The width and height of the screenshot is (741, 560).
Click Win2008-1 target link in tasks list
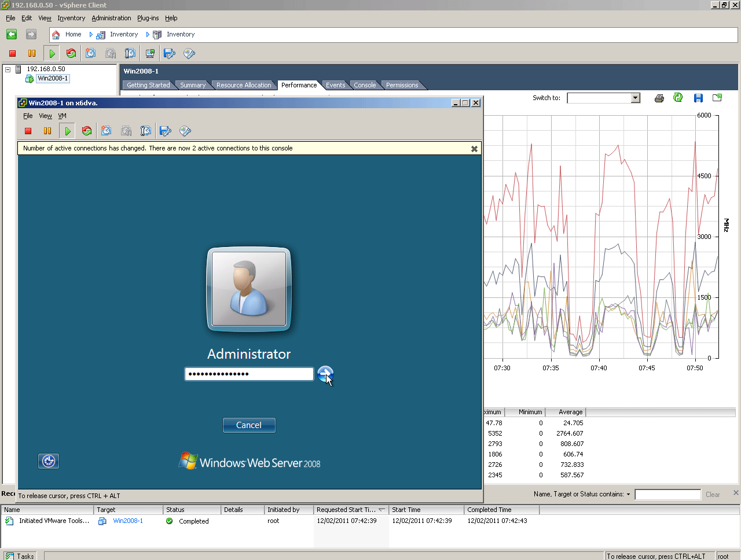128,521
